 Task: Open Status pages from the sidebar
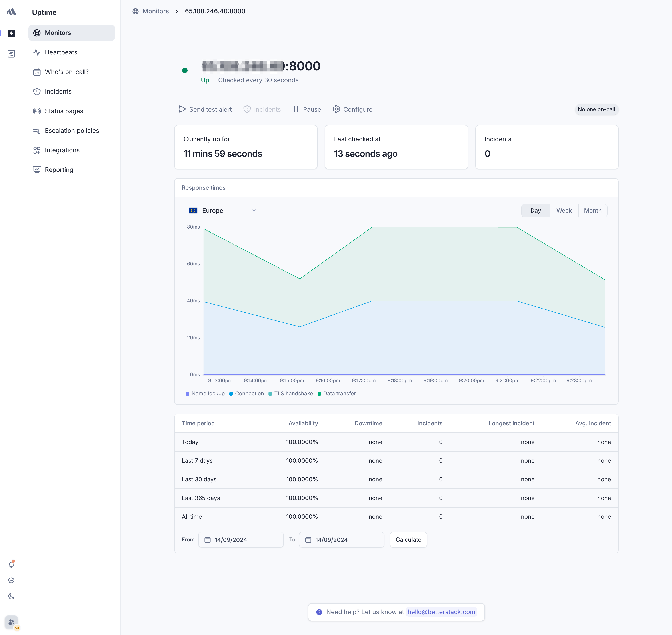tap(64, 111)
